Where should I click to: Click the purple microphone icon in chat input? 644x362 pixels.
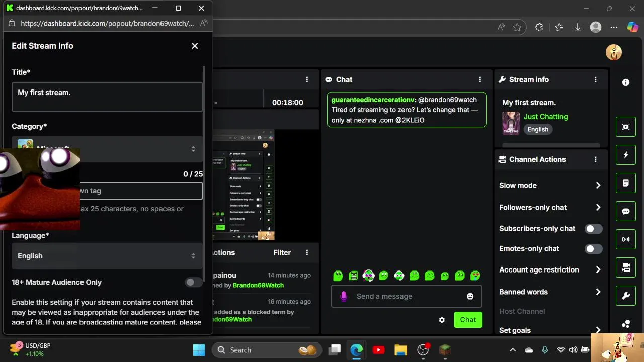click(x=344, y=296)
